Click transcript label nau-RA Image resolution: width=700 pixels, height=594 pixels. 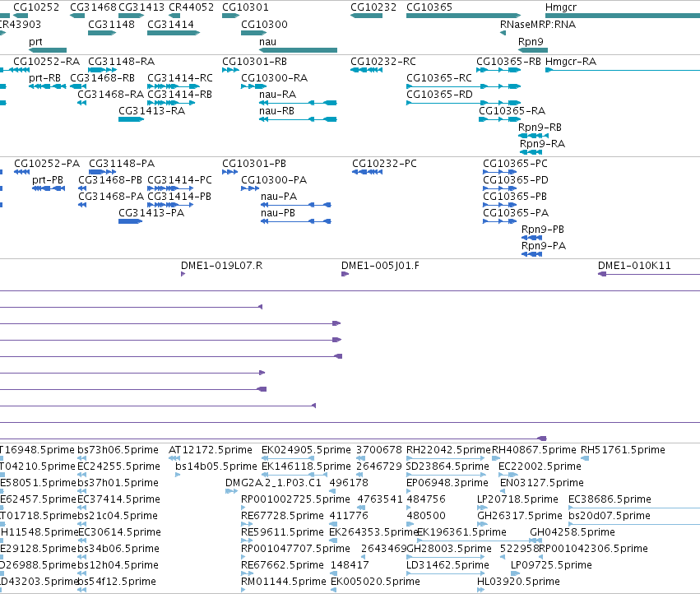(x=277, y=95)
